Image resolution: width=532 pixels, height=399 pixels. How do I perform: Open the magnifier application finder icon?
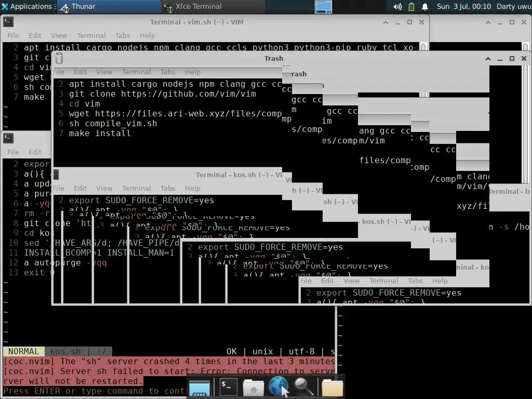303,387
